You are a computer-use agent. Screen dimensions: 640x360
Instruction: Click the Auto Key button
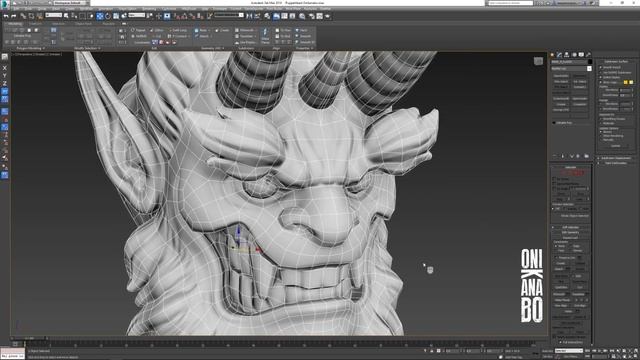(548, 351)
